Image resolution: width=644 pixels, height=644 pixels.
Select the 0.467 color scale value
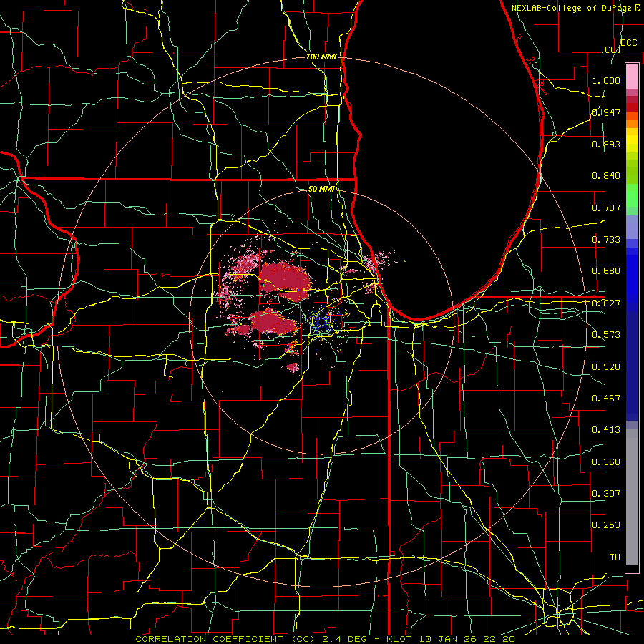(606, 399)
